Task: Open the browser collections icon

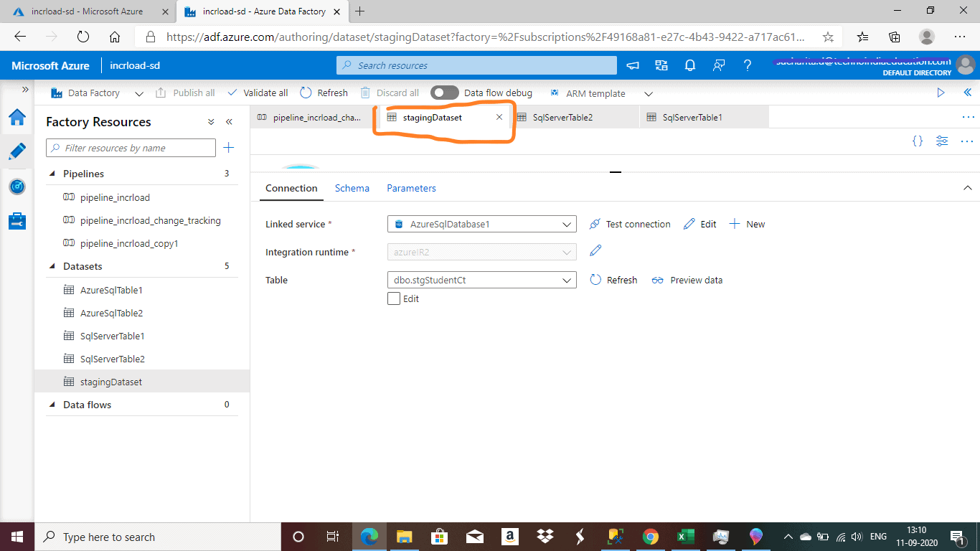Action: (x=895, y=37)
